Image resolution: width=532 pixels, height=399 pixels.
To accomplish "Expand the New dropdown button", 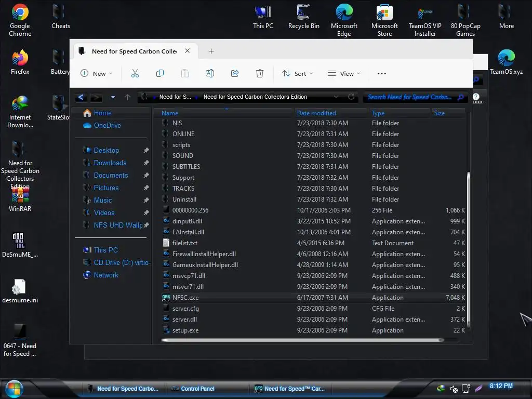I will point(96,73).
